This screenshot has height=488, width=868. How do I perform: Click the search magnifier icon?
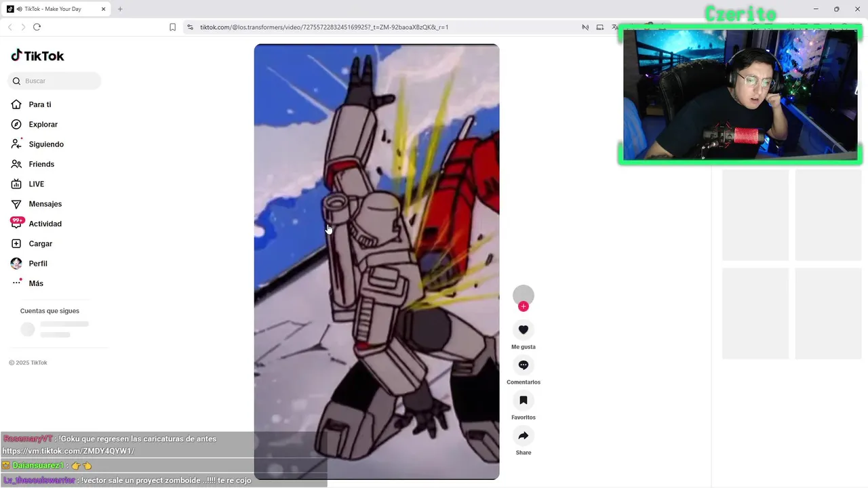coord(16,81)
